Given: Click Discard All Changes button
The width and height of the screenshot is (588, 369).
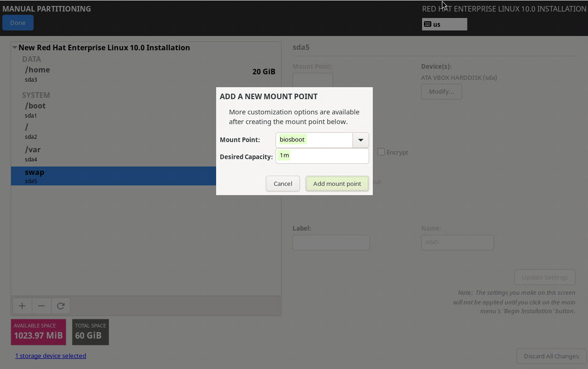Looking at the screenshot, I should point(551,356).
